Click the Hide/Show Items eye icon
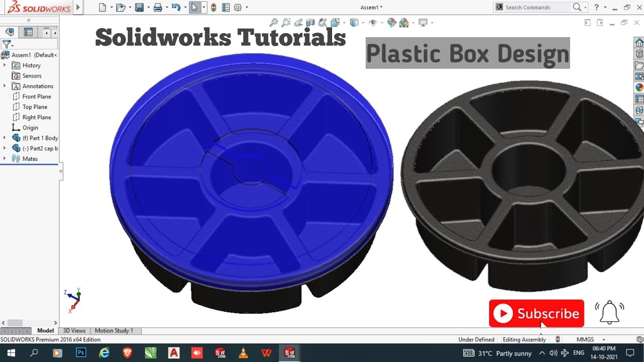 [373, 23]
